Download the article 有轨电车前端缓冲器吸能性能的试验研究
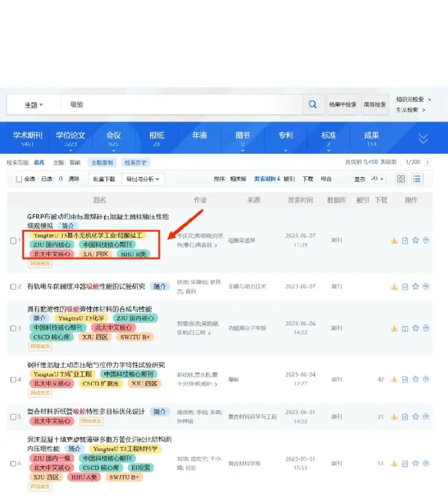Viewport: 448px width, 500px height. tap(394, 286)
